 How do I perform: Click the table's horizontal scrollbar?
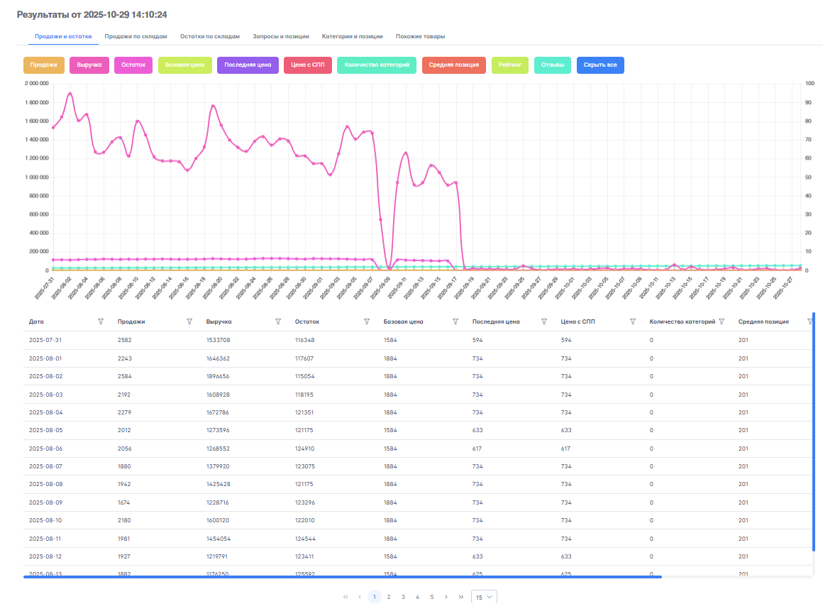pyautogui.click(x=342, y=577)
